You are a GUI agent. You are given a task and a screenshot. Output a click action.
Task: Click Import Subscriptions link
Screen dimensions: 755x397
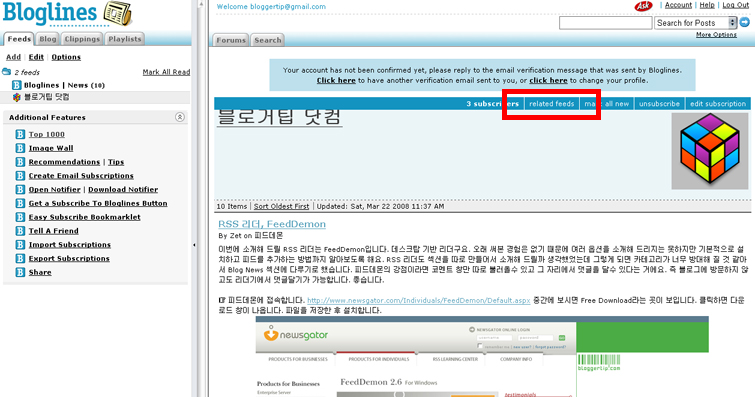69,245
